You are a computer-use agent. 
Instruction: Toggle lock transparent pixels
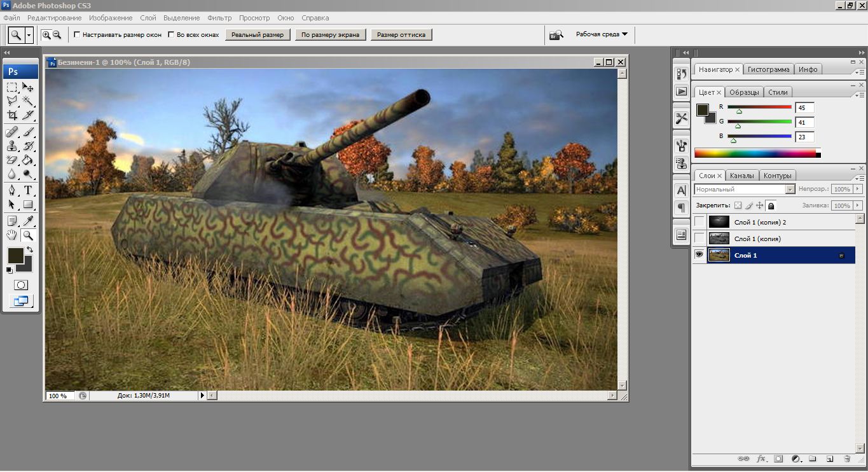coord(738,205)
